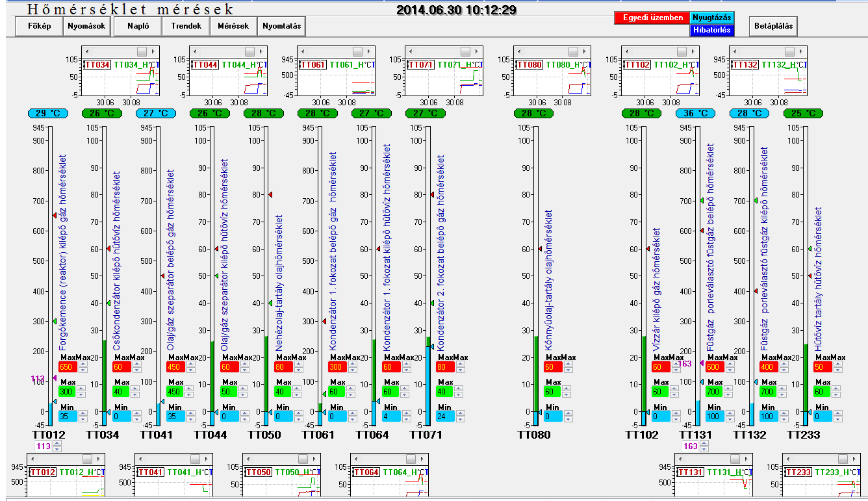This screenshot has width=868, height=501.
Task: Decrease TT050 MaxMax limit with down arrow
Action: [x=297, y=370]
